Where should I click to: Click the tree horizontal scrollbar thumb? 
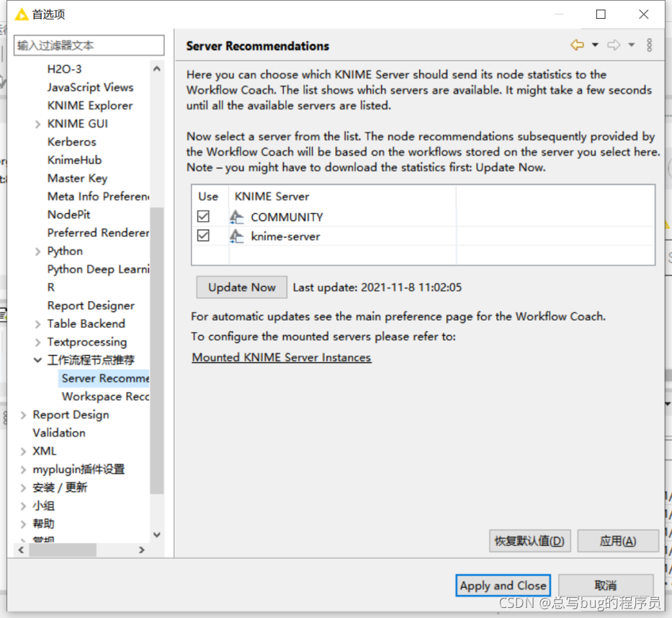63,550
